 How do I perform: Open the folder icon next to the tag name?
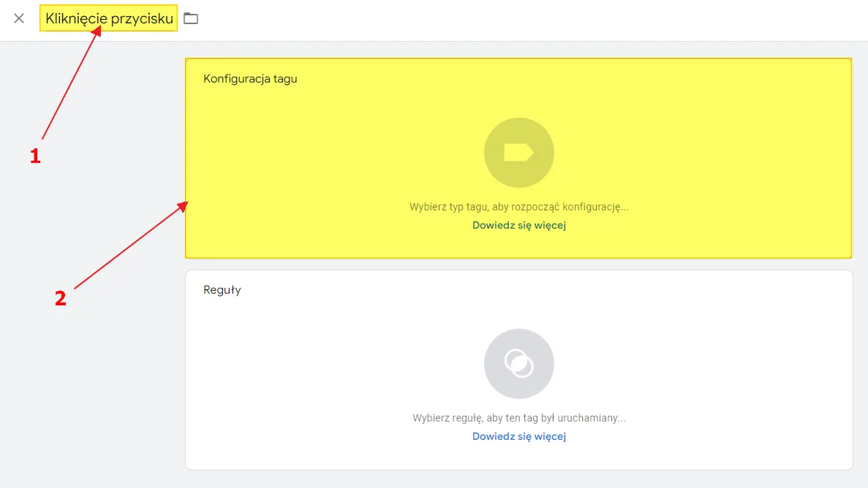pyautogui.click(x=191, y=18)
